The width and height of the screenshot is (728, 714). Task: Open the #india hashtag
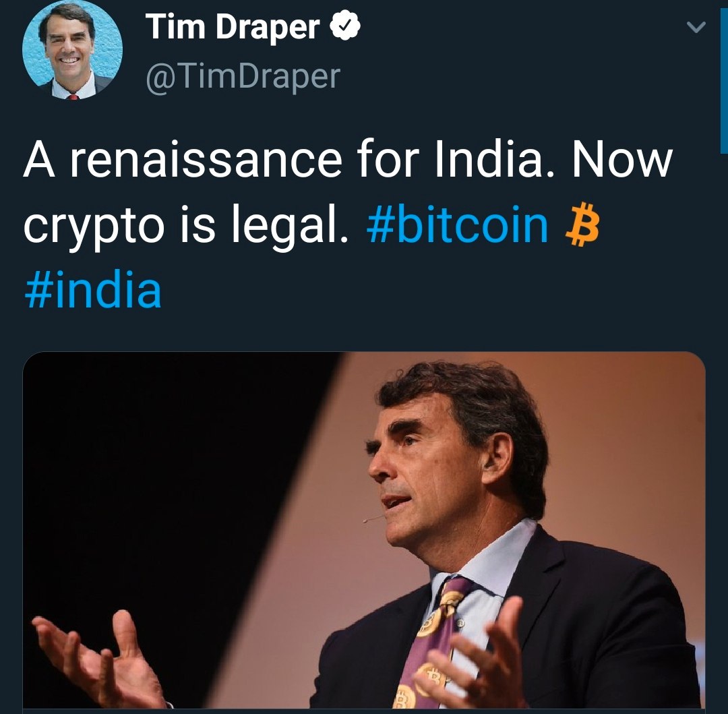tap(93, 290)
